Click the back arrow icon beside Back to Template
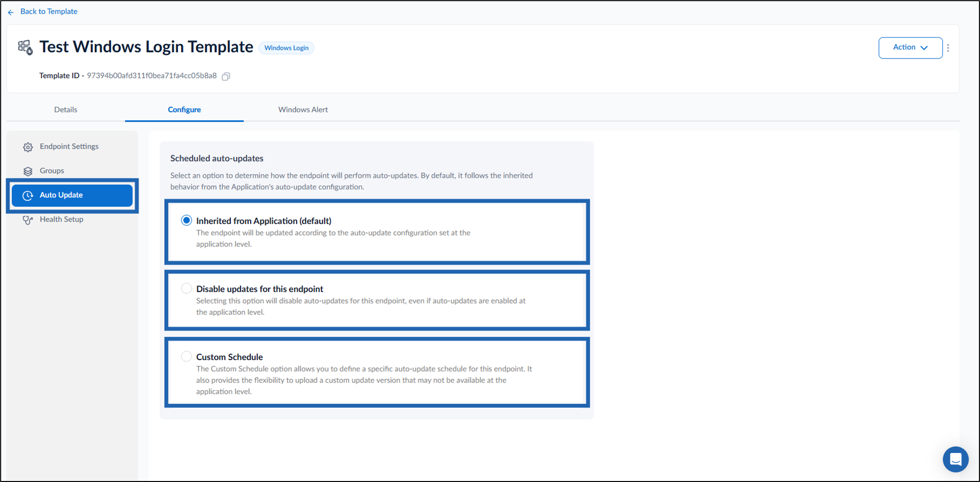 (11, 12)
